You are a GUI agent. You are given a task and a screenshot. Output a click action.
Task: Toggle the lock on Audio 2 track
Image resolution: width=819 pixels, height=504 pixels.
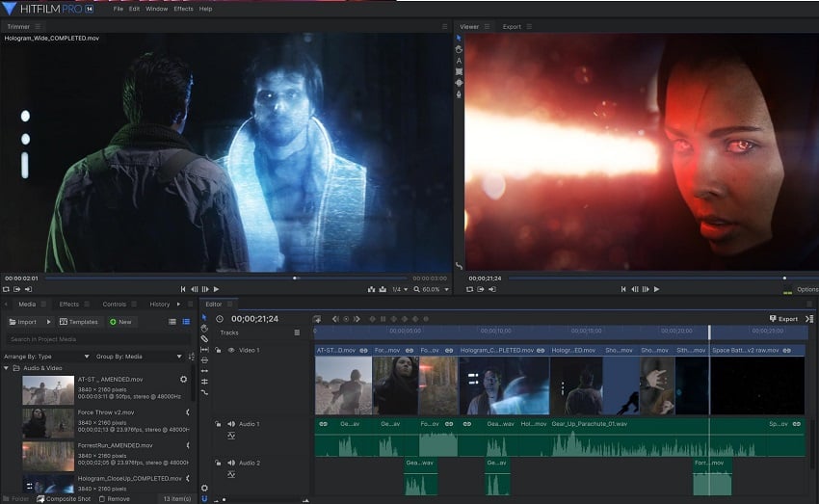218,463
